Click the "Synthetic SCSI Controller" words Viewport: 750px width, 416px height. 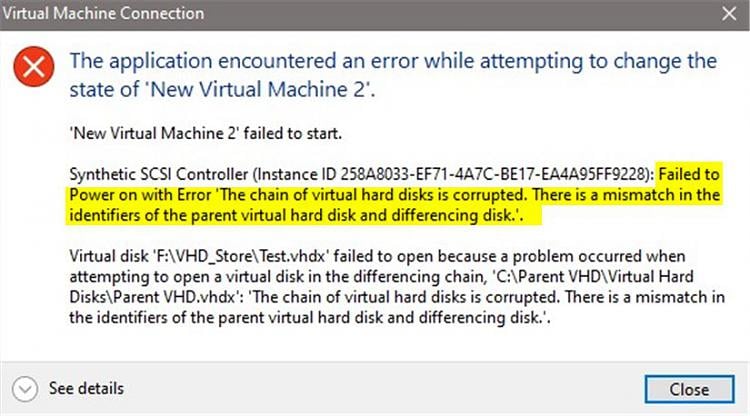pyautogui.click(x=159, y=174)
